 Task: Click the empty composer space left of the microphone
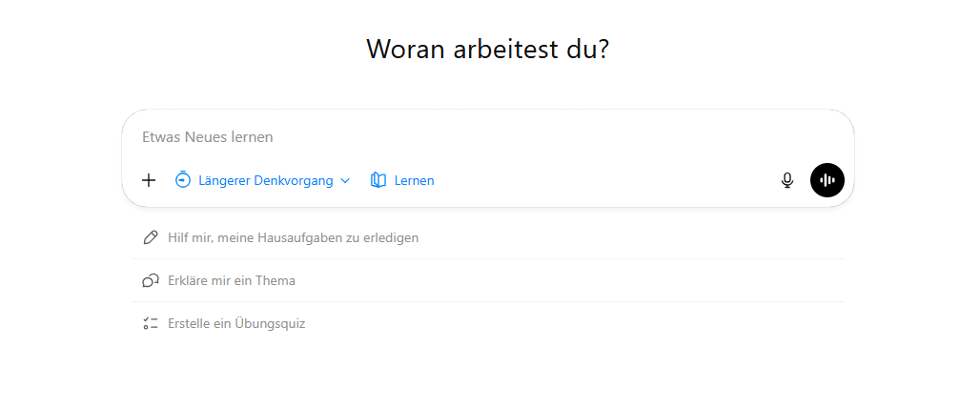click(x=610, y=180)
